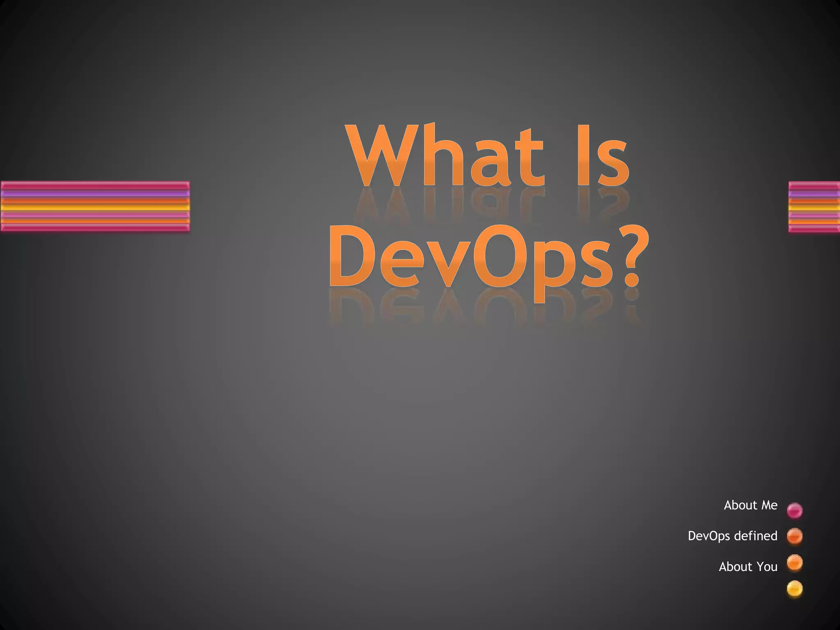This screenshot has width=840, height=630.
Task: Pick the bottom crimson stripe in left bar
Action: [x=95, y=228]
